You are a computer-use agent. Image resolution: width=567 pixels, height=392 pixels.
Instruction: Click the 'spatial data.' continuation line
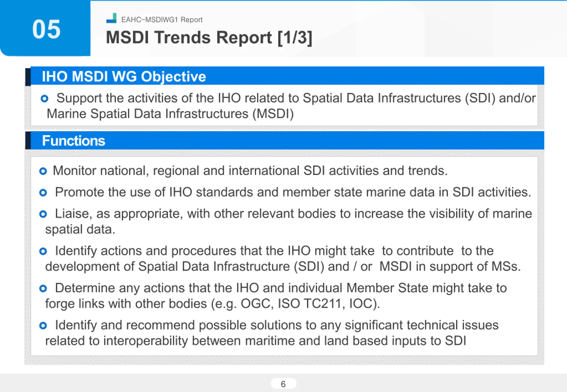tap(80, 229)
